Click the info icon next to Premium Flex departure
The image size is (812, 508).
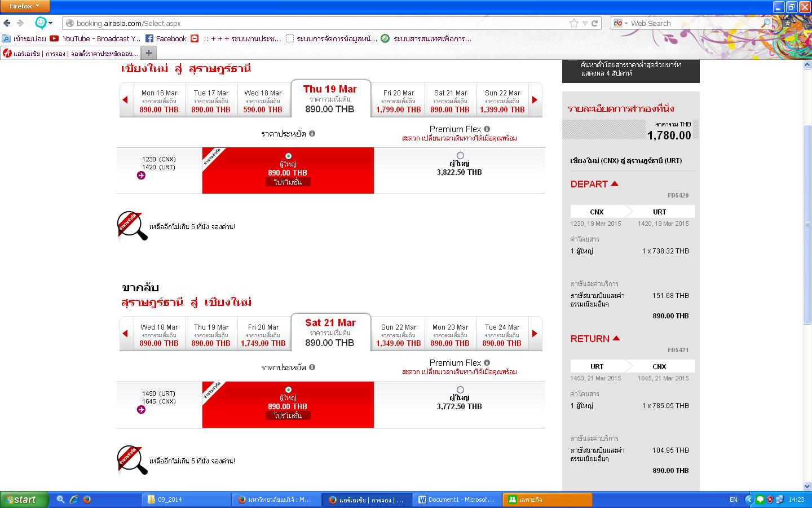[487, 129]
